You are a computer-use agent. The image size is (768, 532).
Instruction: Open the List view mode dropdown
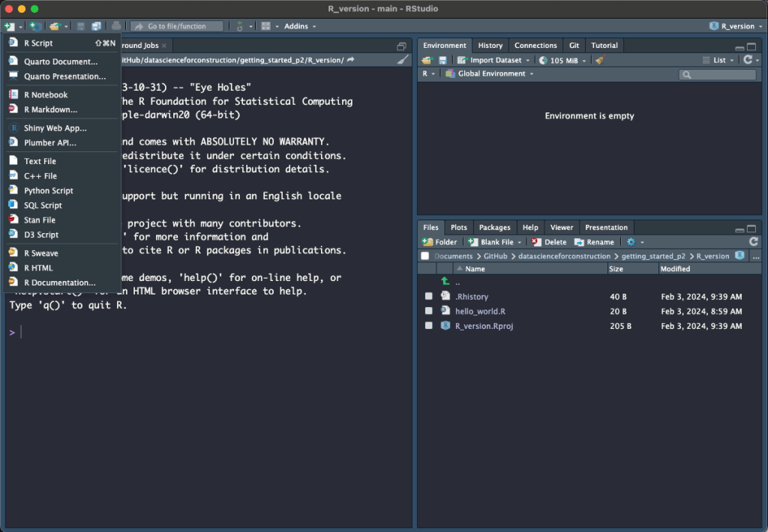pyautogui.click(x=718, y=60)
